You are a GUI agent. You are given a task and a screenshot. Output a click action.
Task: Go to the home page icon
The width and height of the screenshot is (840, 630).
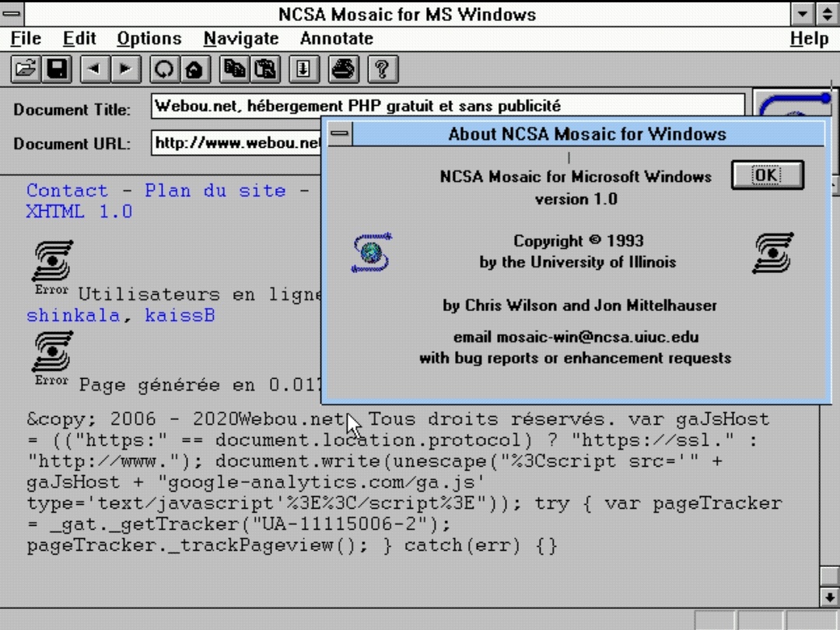pos(194,69)
